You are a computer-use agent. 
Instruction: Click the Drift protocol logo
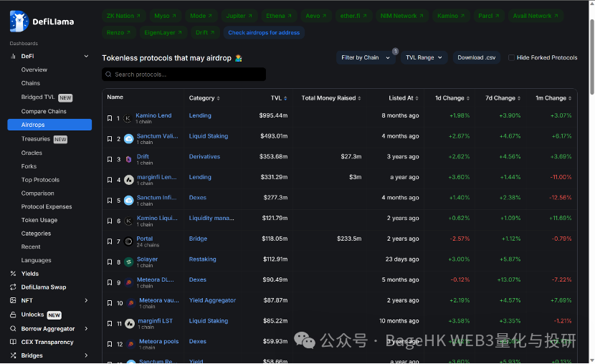128,159
